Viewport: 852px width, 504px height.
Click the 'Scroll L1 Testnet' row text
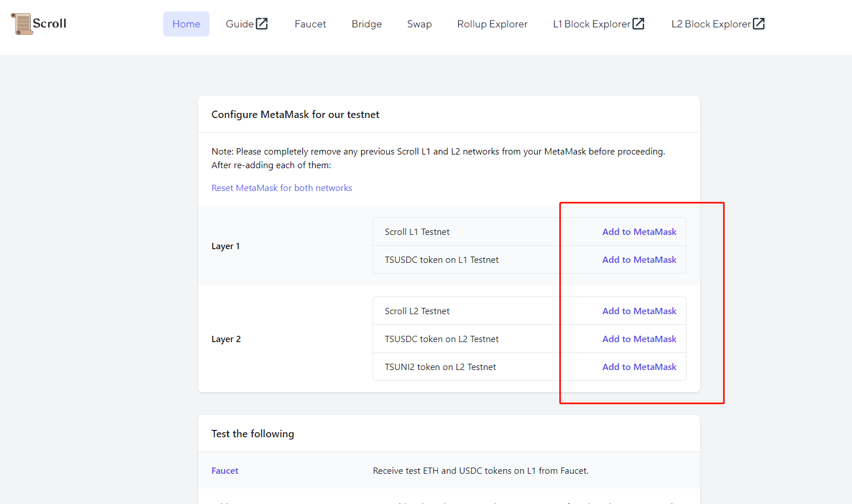click(417, 232)
